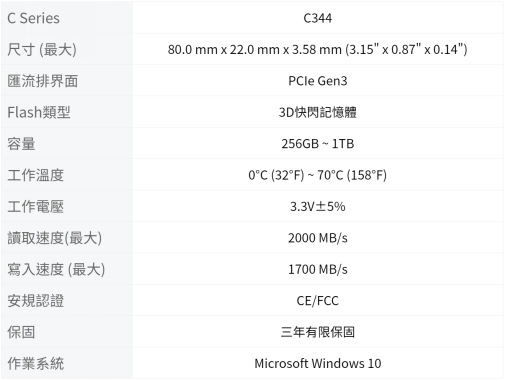Click the C Series header label

tap(33, 18)
